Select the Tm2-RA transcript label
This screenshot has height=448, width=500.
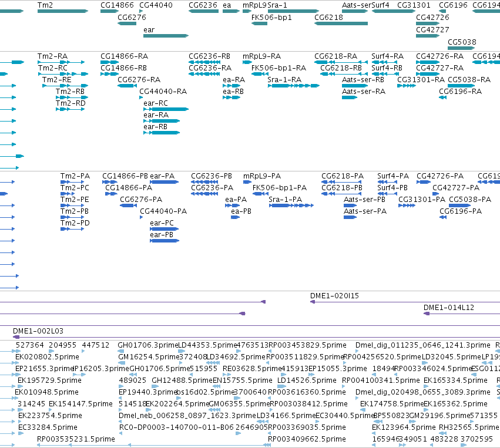pyautogui.click(x=53, y=56)
